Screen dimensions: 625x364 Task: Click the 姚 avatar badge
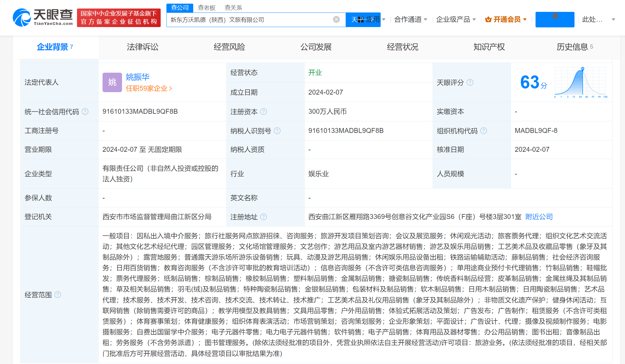[x=112, y=82]
